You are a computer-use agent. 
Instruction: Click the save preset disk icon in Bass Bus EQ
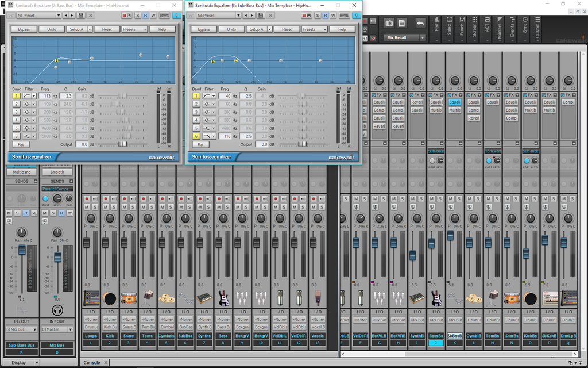pos(80,16)
